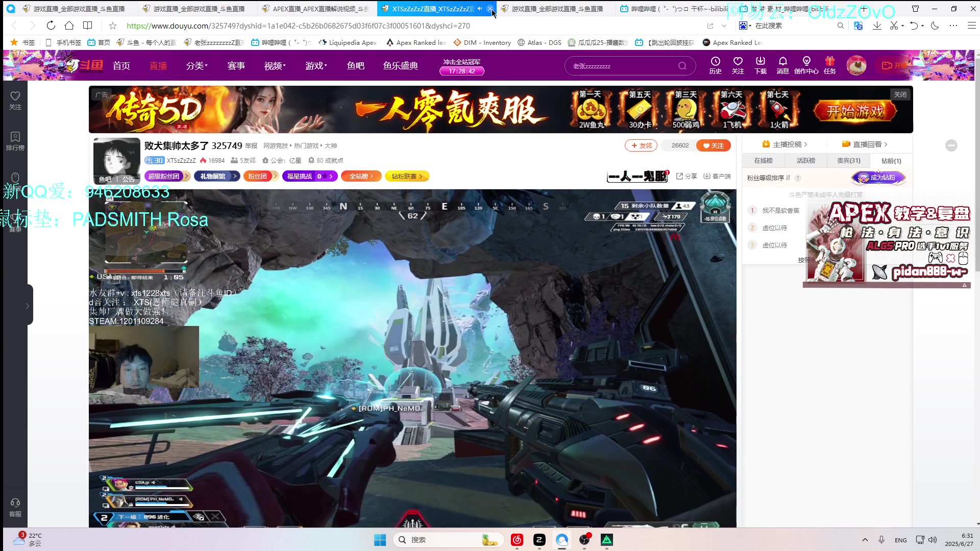The image size is (980, 551).
Task: Switch to the 活跃榜 tab
Action: point(806,161)
